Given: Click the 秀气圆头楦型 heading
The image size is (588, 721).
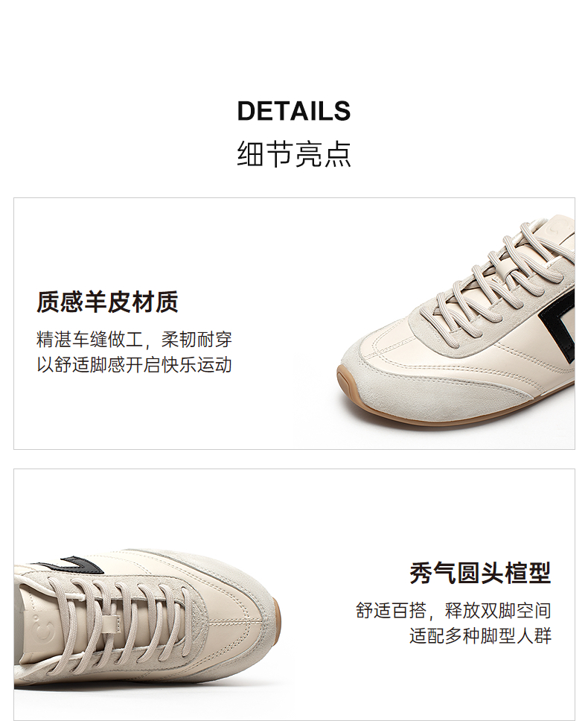Looking at the screenshot, I should (x=480, y=573).
